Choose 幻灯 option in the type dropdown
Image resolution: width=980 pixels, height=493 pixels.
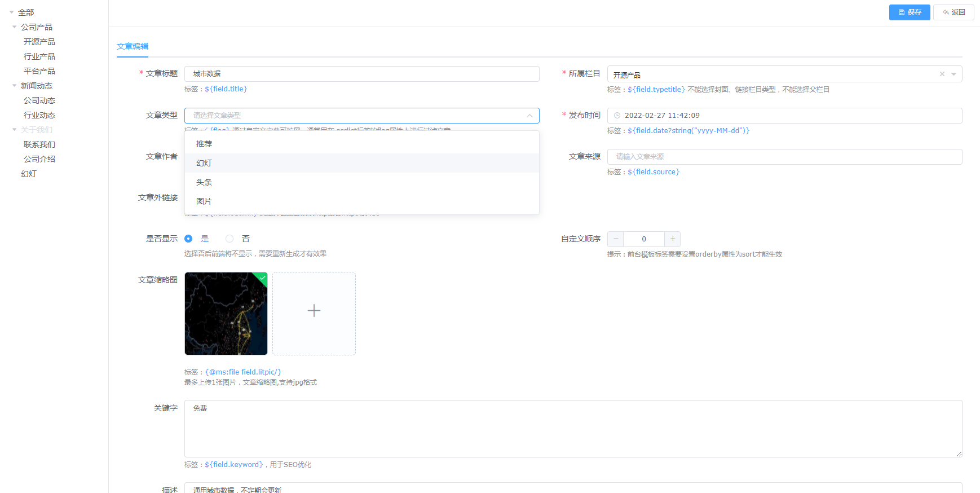coord(204,164)
